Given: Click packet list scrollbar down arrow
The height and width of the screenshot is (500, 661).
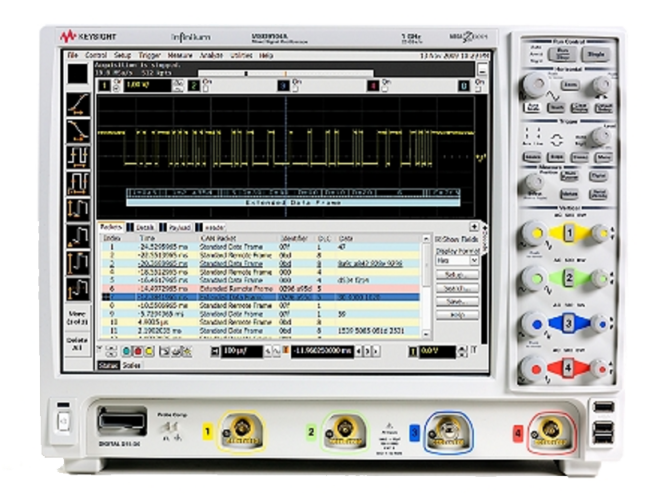Looking at the screenshot, I should click(x=426, y=334).
